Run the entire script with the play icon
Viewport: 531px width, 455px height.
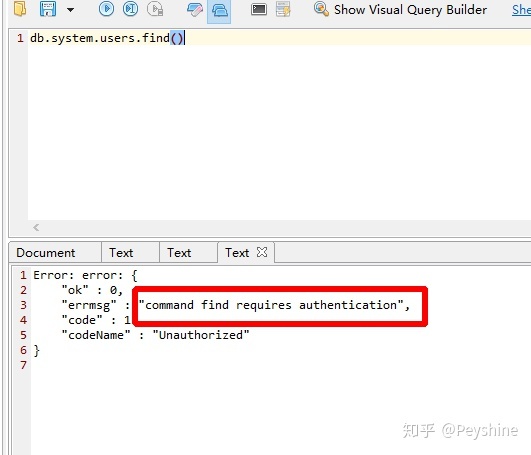click(106, 9)
